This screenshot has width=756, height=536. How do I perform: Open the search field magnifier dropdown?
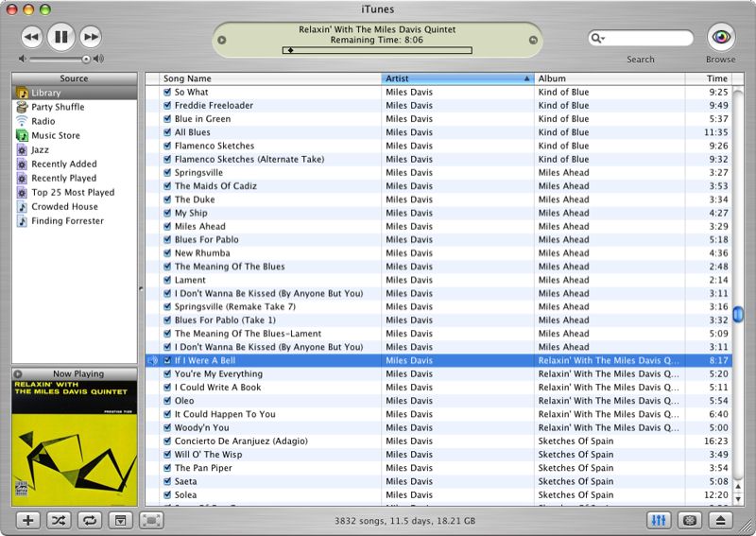[598, 39]
